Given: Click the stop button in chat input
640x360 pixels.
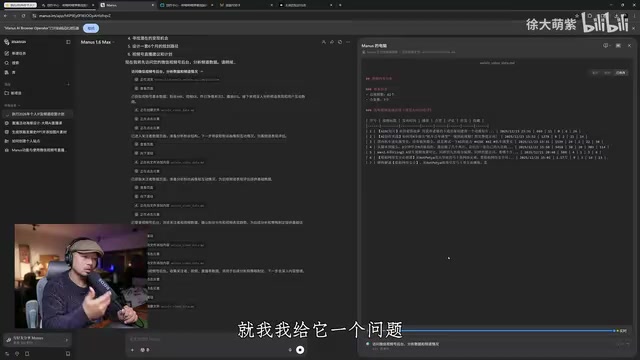Looking at the screenshot, I should pos(300,350).
